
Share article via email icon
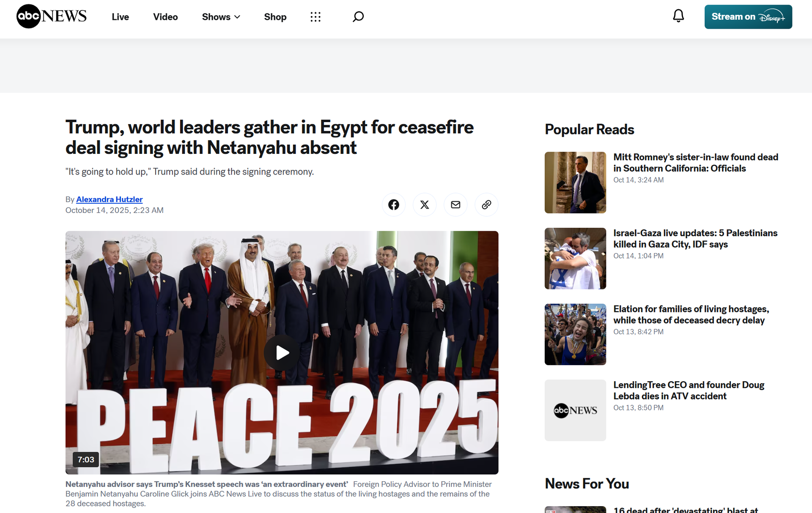[x=455, y=205]
